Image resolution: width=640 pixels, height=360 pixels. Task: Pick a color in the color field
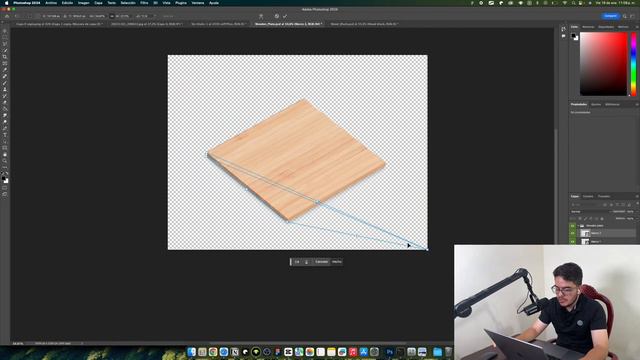click(603, 64)
